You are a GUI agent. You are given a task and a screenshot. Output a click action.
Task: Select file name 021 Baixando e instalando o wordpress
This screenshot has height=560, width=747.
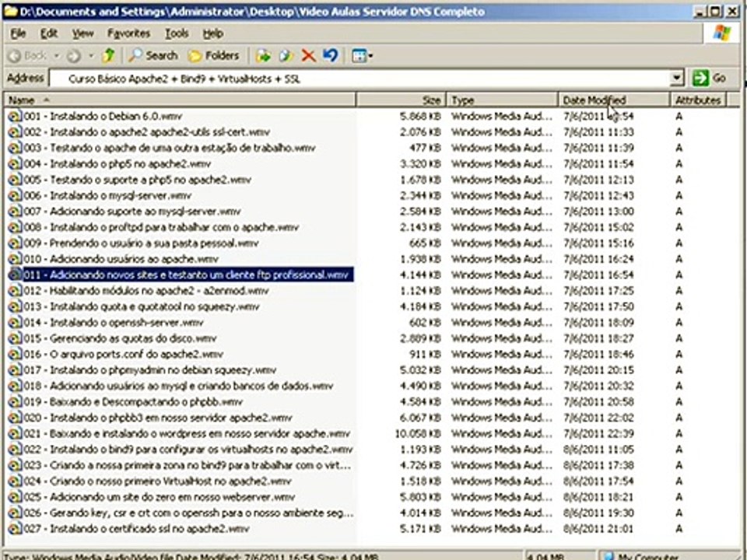pyautogui.click(x=187, y=434)
